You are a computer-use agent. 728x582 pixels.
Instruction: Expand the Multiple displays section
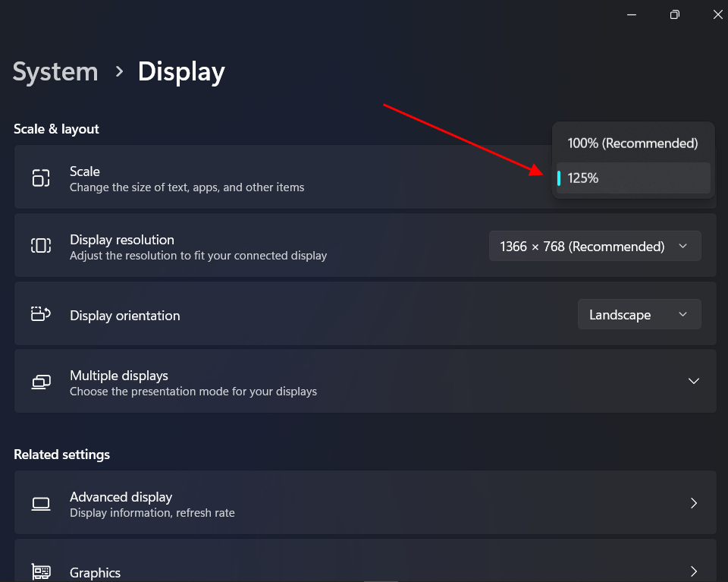tap(693, 381)
